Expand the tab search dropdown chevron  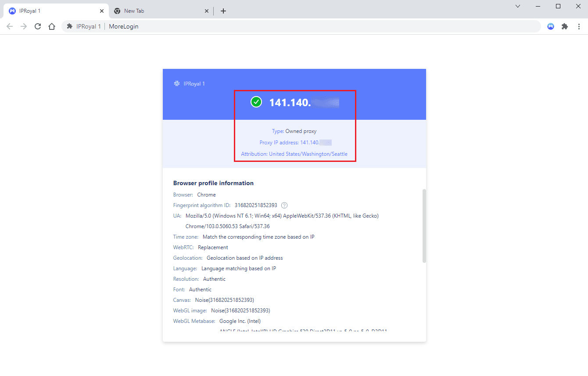pyautogui.click(x=518, y=6)
